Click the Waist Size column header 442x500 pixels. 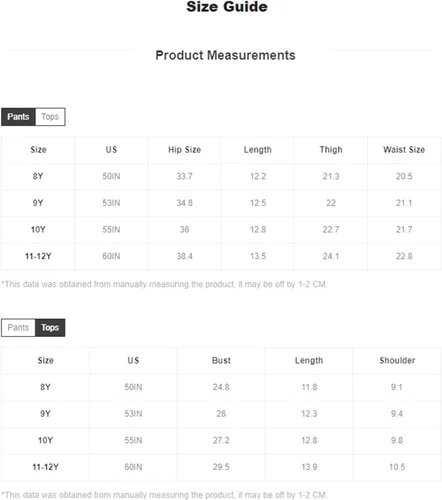point(404,150)
